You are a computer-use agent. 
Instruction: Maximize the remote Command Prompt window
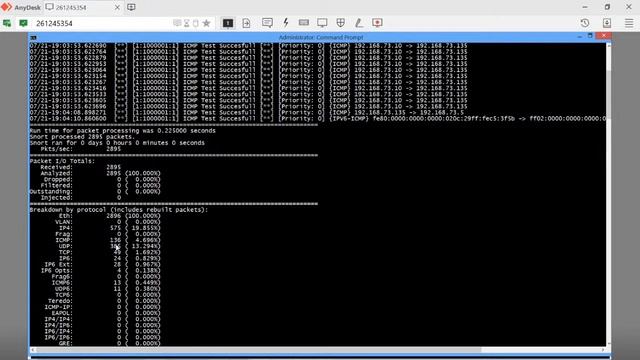590,37
